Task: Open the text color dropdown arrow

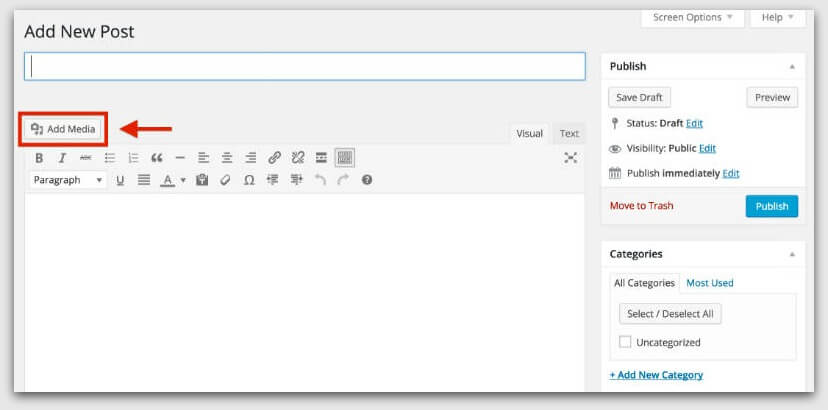Action: tap(183, 181)
